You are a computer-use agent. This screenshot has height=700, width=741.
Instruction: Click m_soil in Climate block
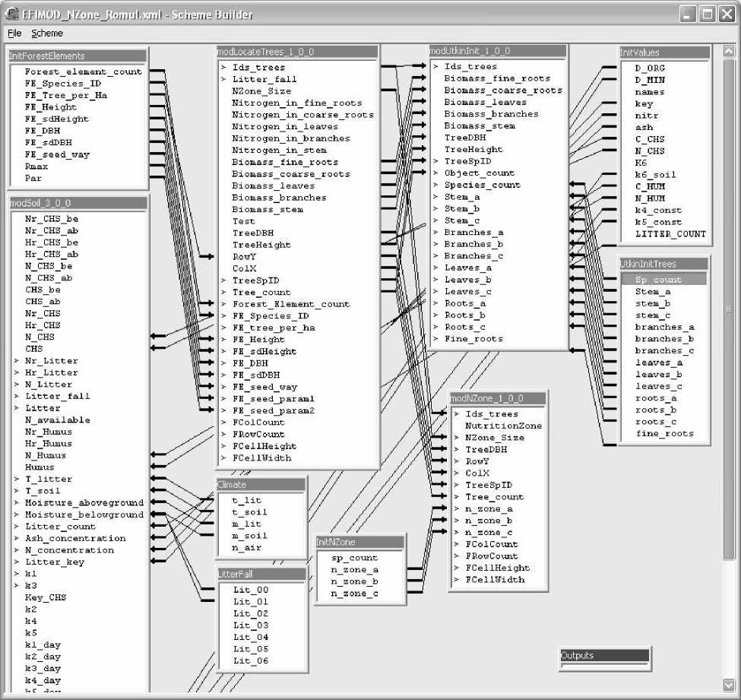pyautogui.click(x=249, y=536)
